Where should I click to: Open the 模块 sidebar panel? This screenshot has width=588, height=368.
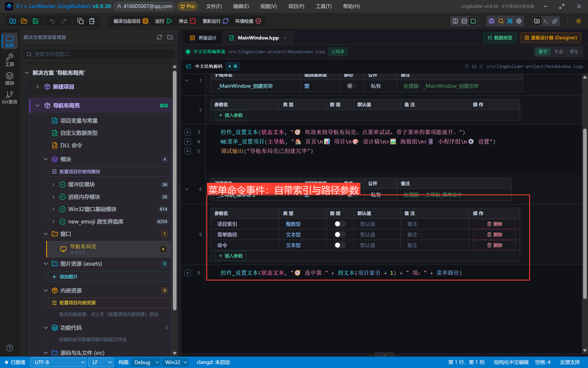tap(9, 79)
